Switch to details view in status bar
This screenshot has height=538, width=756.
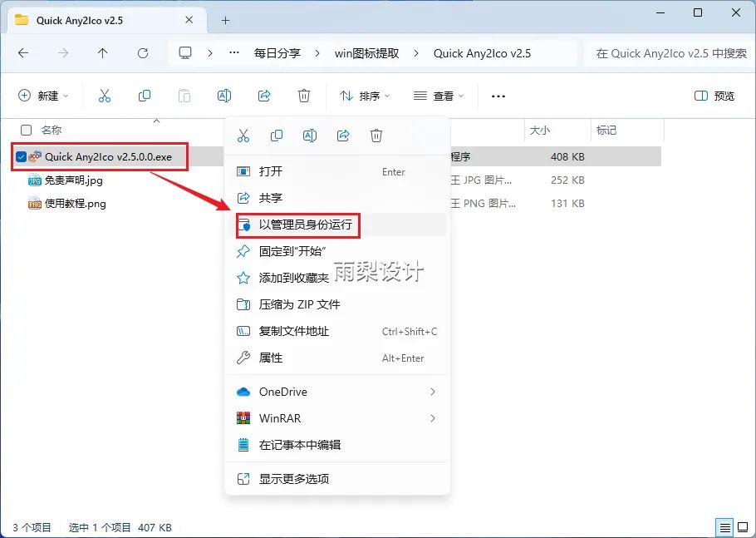point(724,527)
